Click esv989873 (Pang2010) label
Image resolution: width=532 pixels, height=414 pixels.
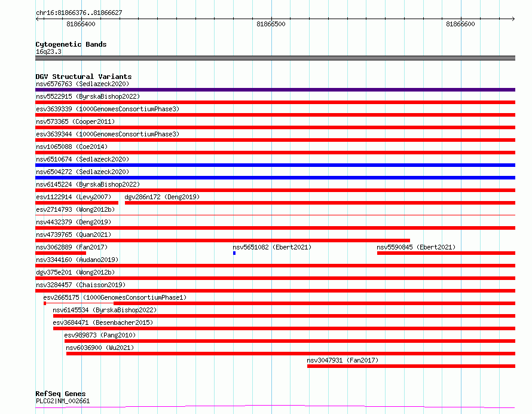click(x=100, y=335)
